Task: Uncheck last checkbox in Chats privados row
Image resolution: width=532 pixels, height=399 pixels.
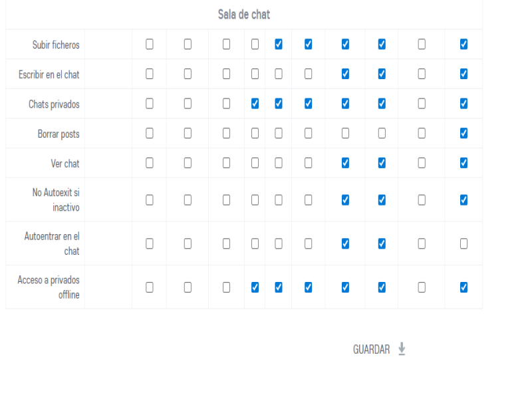Action: 464,103
